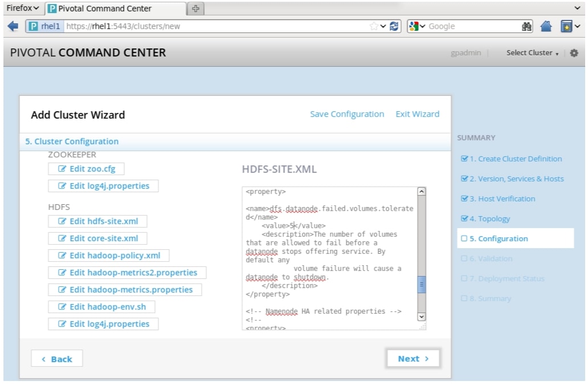588x385 pixels.
Task: Open the Firefox application menu
Action: 22,8
